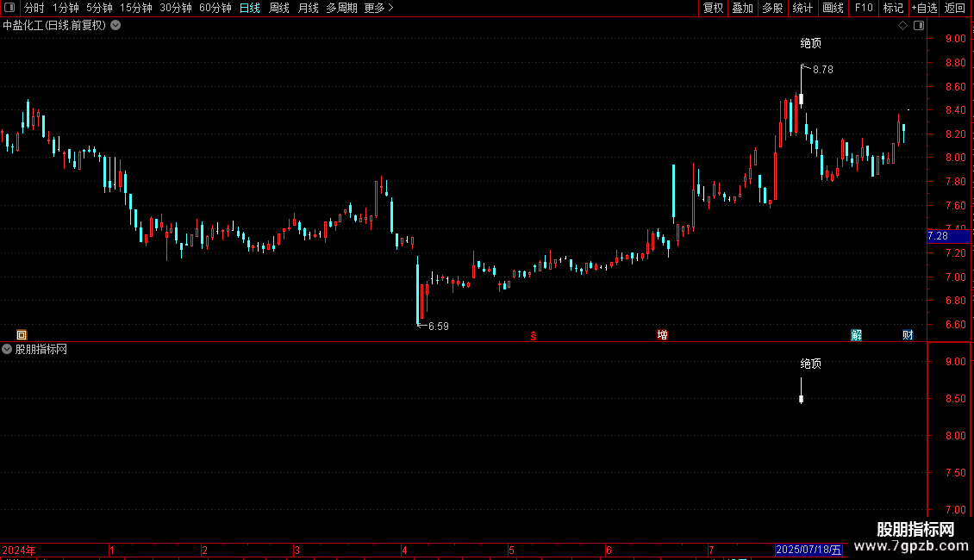This screenshot has width=974, height=560.
Task: Click the 8.78 high price label
Action: [x=823, y=70]
